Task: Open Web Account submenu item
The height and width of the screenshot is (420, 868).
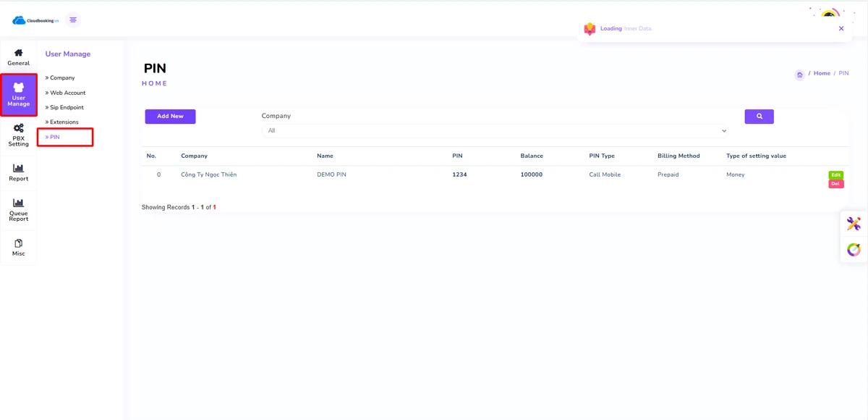Action: 67,93
